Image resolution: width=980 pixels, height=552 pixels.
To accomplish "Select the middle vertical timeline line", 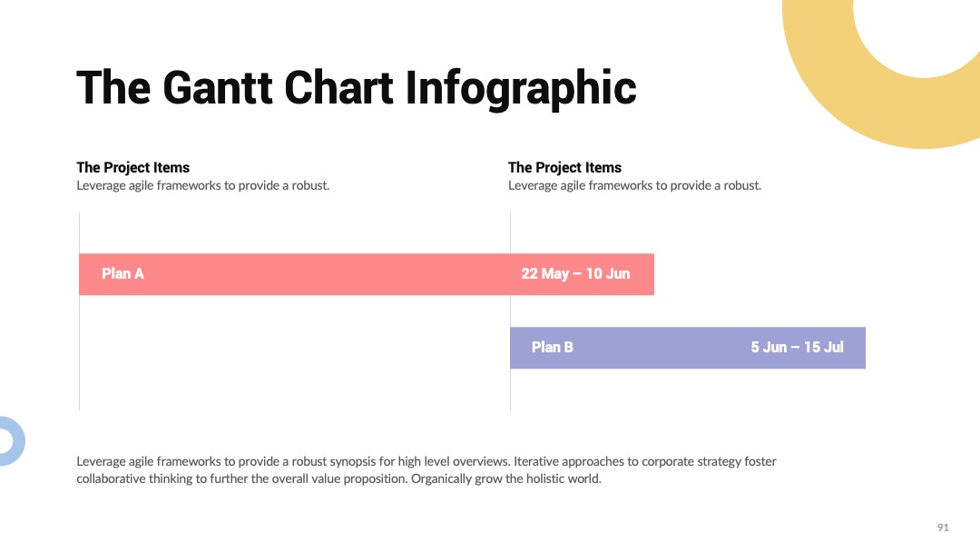I will 510,311.
